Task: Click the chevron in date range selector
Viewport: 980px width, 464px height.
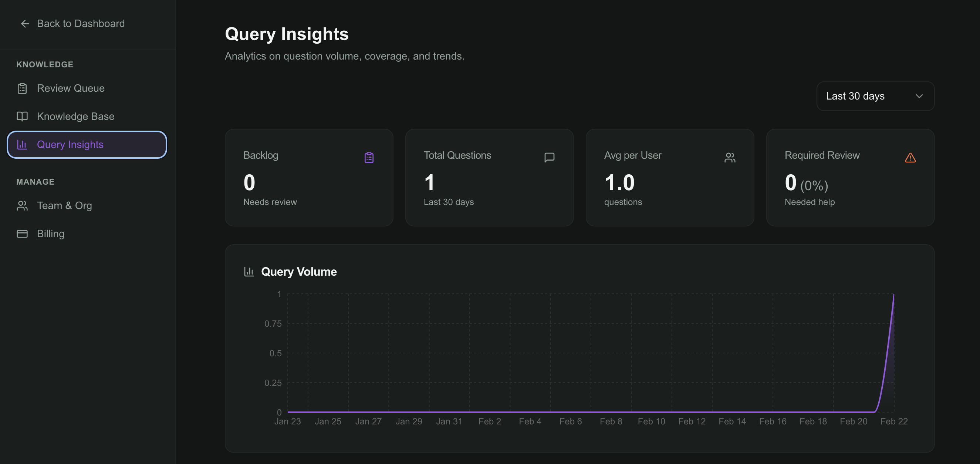Action: (919, 96)
